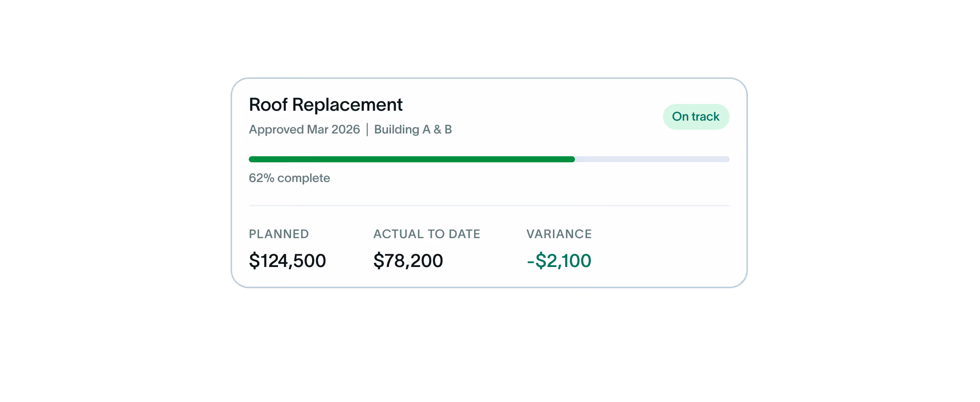Click the divider line below progress
Screen dimensions: 980x402
coord(489,206)
